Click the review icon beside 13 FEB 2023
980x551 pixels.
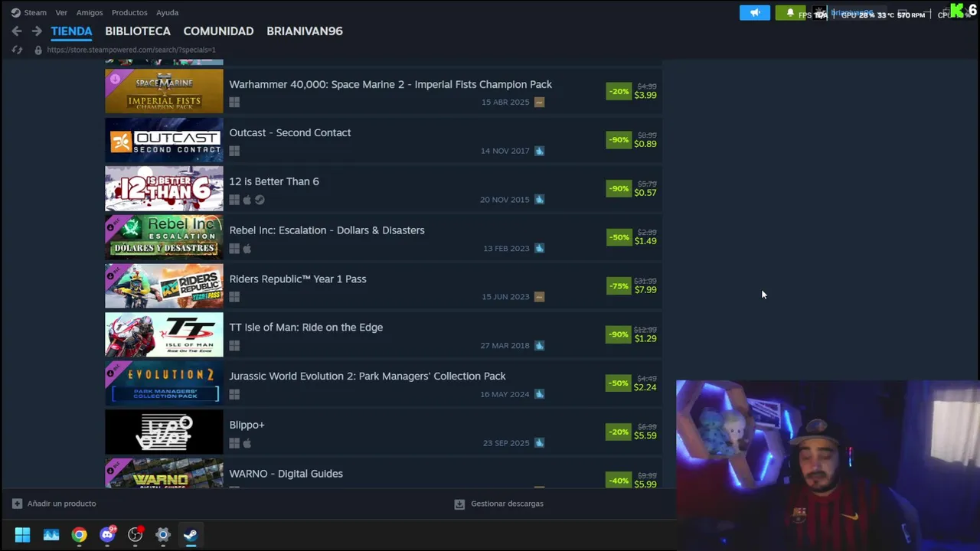(539, 248)
